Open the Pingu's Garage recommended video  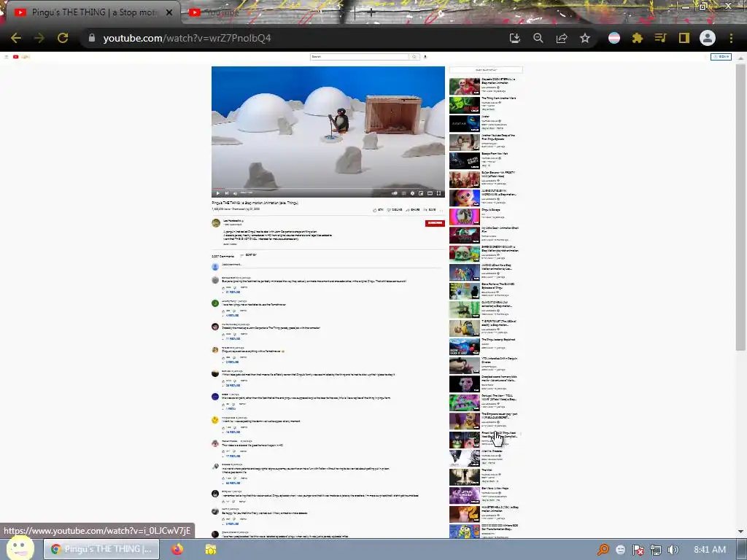pyautogui.click(x=465, y=217)
